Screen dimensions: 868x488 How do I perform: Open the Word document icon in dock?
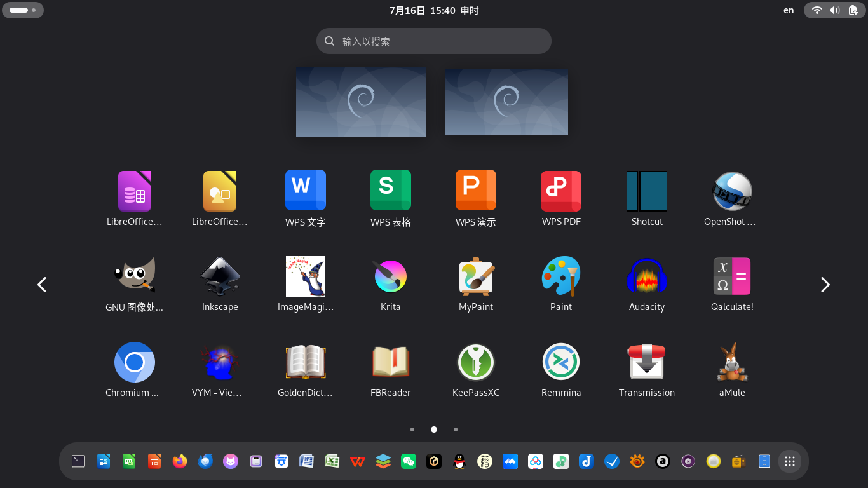(x=307, y=461)
